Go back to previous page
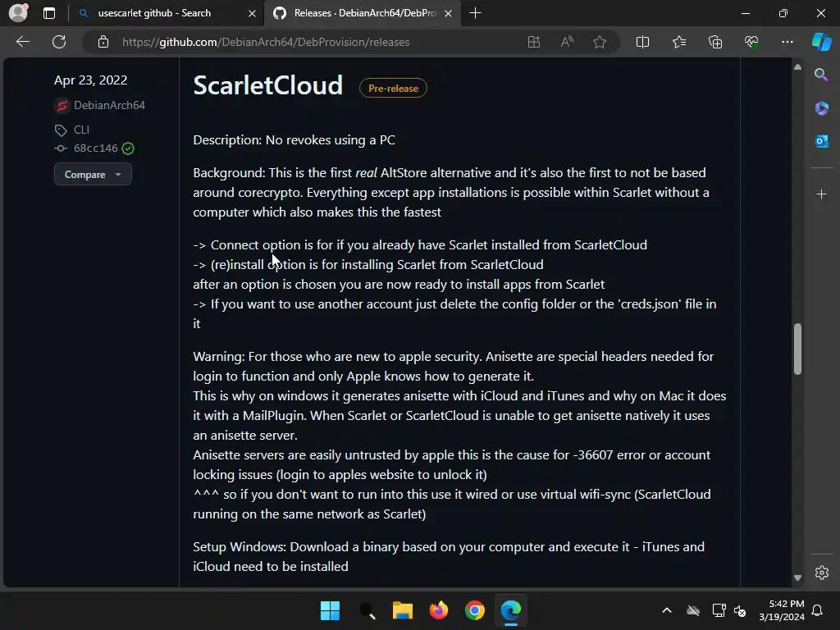This screenshot has height=630, width=840. [22, 42]
